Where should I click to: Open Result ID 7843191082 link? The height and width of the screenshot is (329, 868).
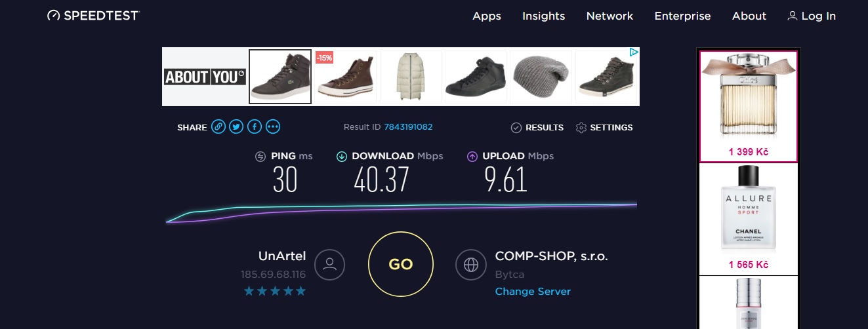pyautogui.click(x=408, y=127)
